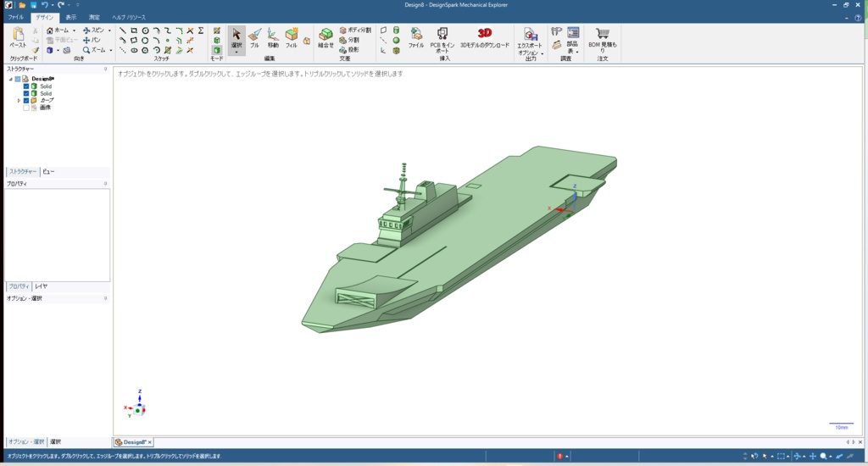Image resolution: width=868 pixels, height=466 pixels.
Task: Switch to the ビュー (Views) panel tab
Action: (x=48, y=171)
